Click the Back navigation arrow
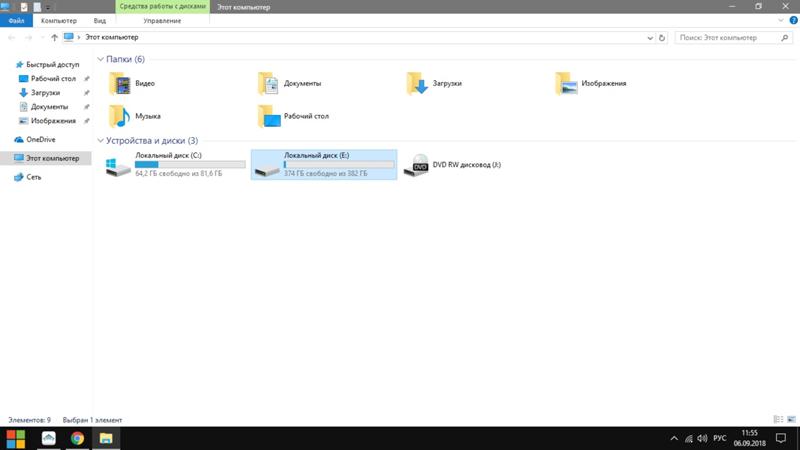This screenshot has width=800, height=450. tap(11, 37)
